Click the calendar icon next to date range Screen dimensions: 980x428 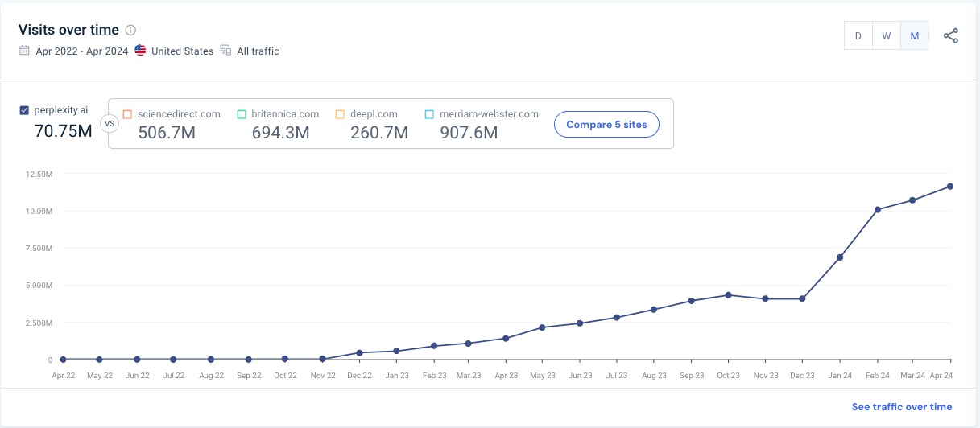[24, 51]
